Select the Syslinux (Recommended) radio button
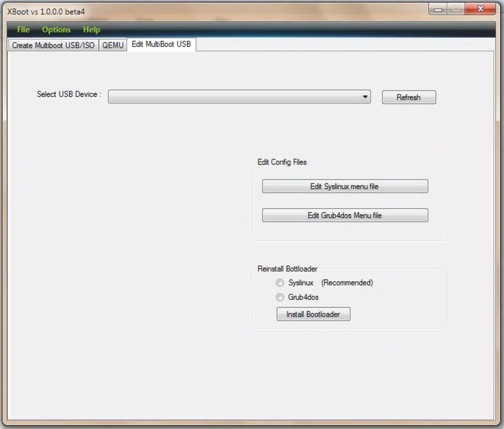 [x=280, y=283]
